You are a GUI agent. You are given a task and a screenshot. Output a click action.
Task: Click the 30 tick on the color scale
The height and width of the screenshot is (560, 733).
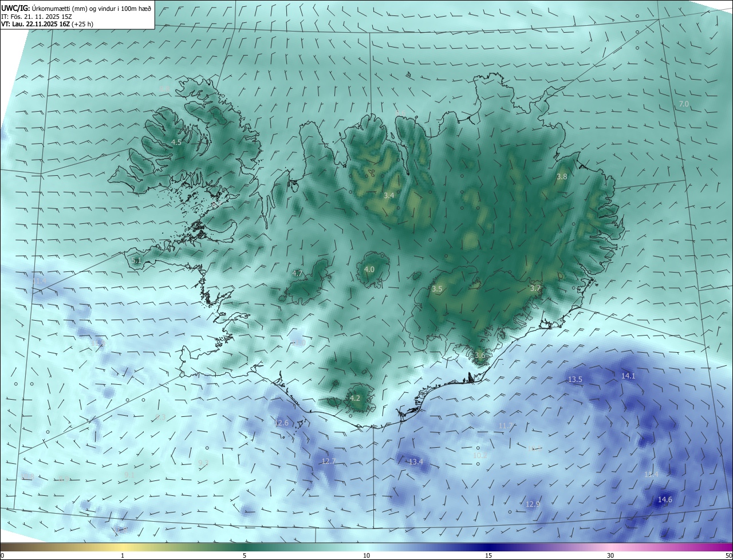click(610, 555)
